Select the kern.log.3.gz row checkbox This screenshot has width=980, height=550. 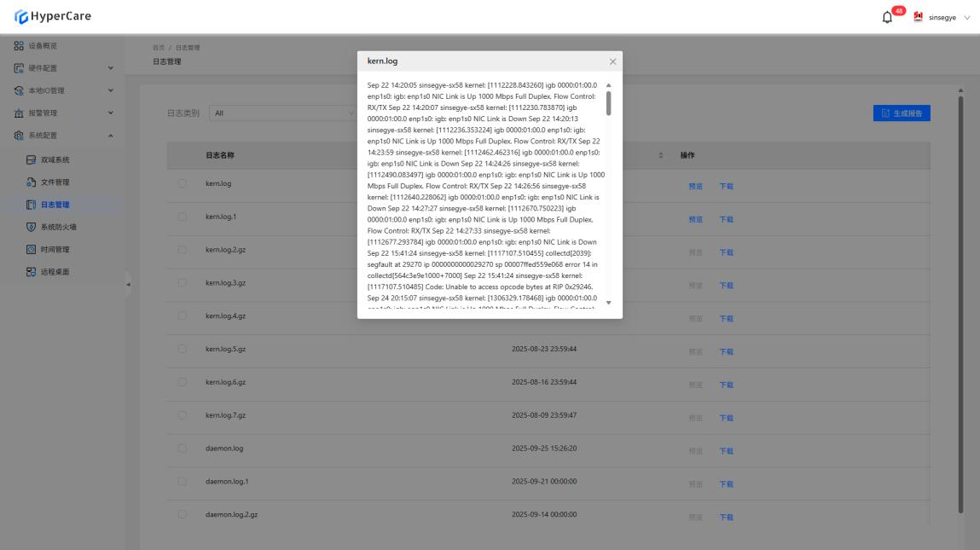coord(182,283)
